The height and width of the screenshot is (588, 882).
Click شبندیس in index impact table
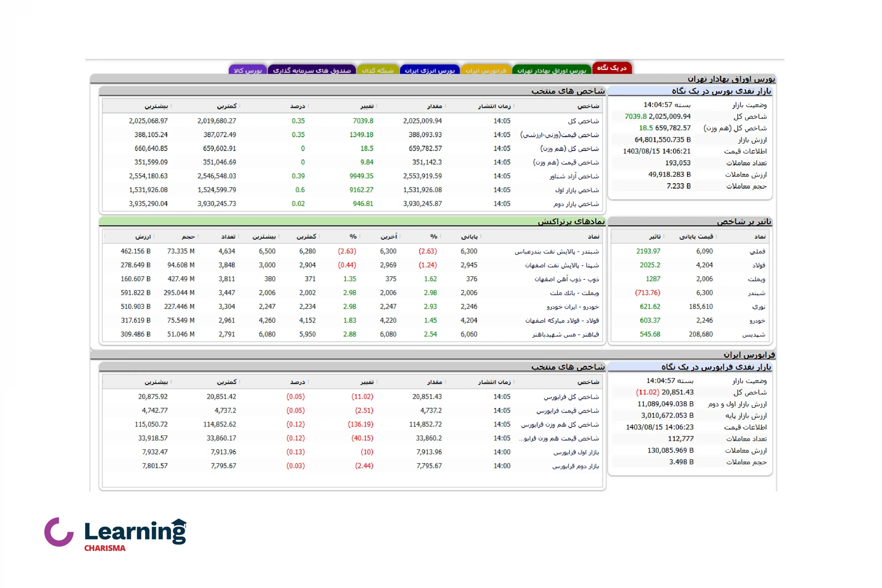click(x=754, y=334)
